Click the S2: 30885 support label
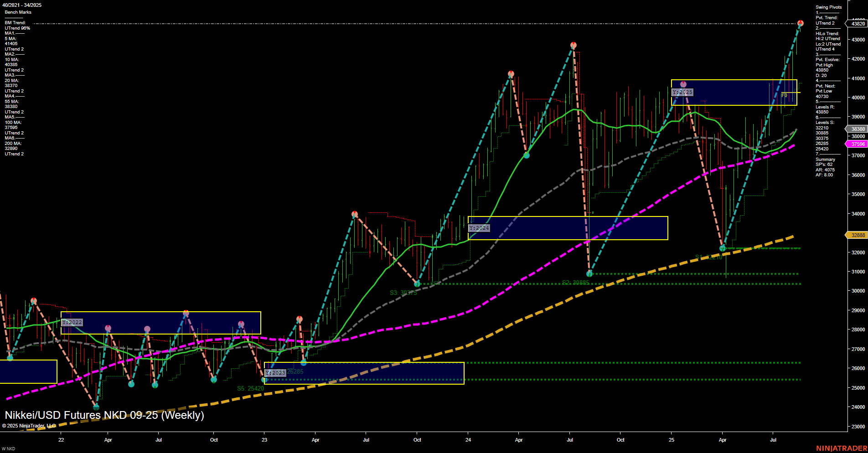Screen dimensions: 868x453 (x=576, y=282)
